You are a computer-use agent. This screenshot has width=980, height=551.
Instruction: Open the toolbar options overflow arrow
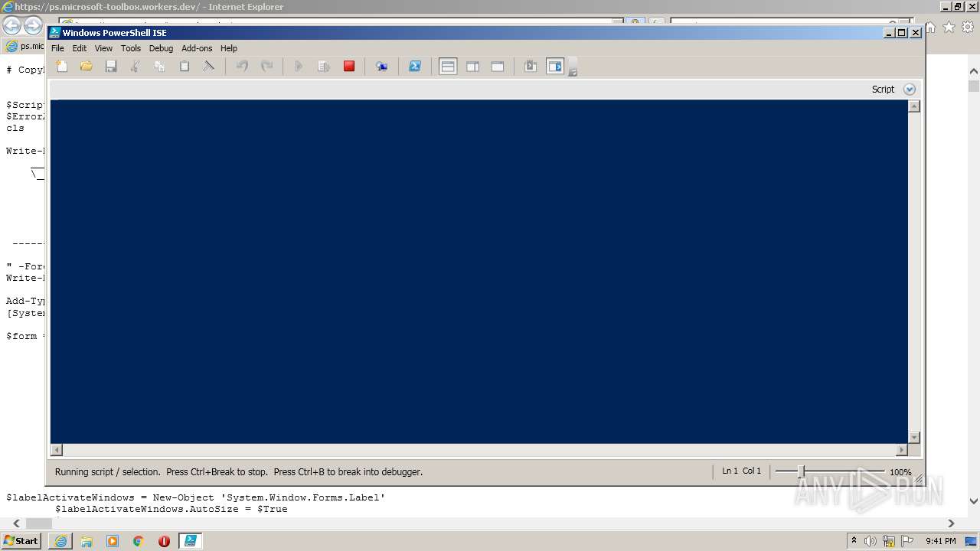pos(573,69)
